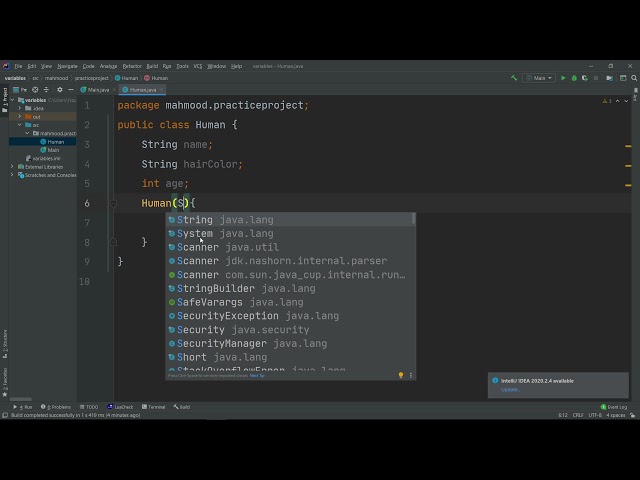Click the Human class icon in breadcrumb
Screen dimensions: 640x480
pyautogui.click(x=118, y=78)
